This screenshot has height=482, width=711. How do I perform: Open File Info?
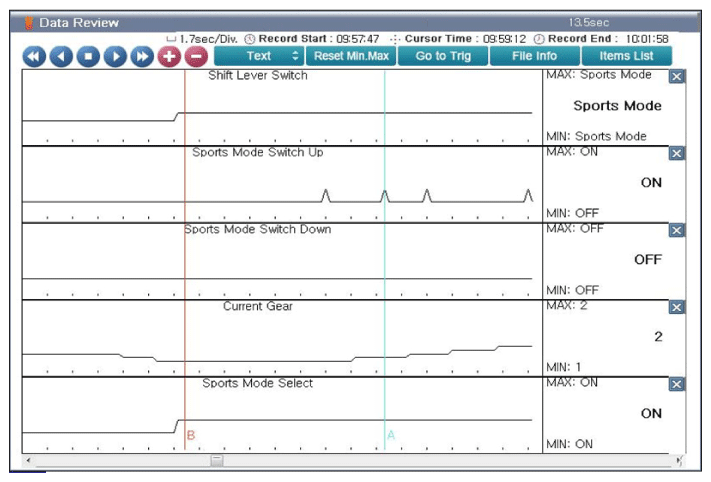pyautogui.click(x=535, y=56)
